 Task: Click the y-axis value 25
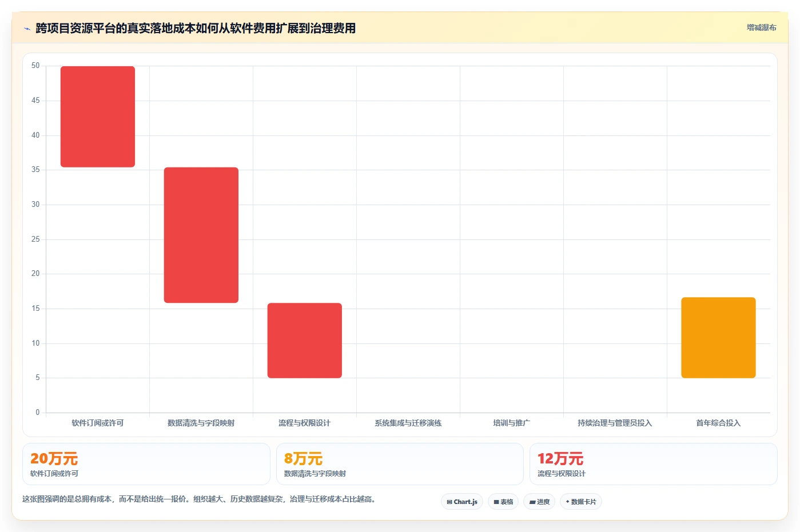click(x=35, y=239)
